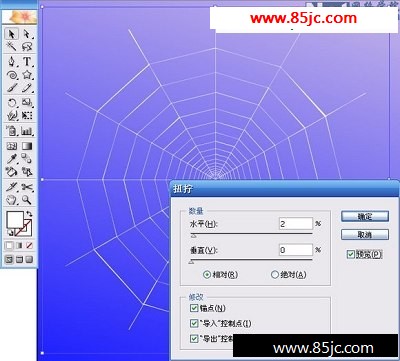
Task: Pick the Hand tool
Action: point(12,200)
